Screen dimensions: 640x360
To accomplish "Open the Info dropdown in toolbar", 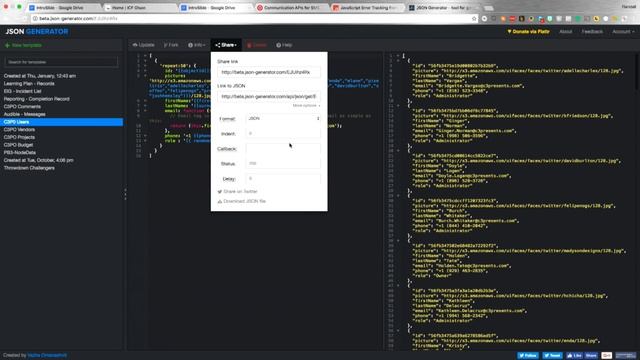I will pyautogui.click(x=196, y=45).
